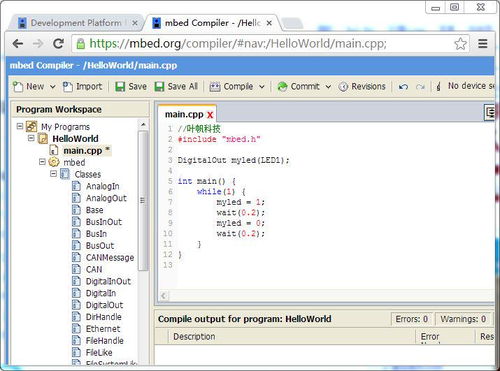Collapse the HelloWorld program folder
This screenshot has width=500, height=371.
click(31, 138)
